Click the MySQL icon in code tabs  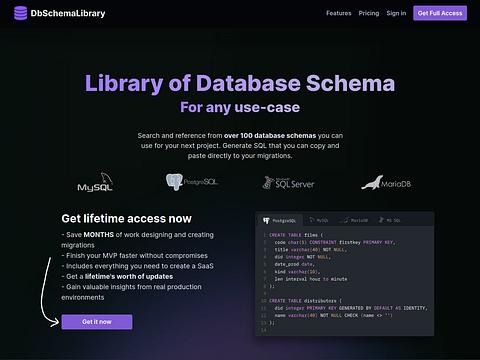[x=312, y=220]
